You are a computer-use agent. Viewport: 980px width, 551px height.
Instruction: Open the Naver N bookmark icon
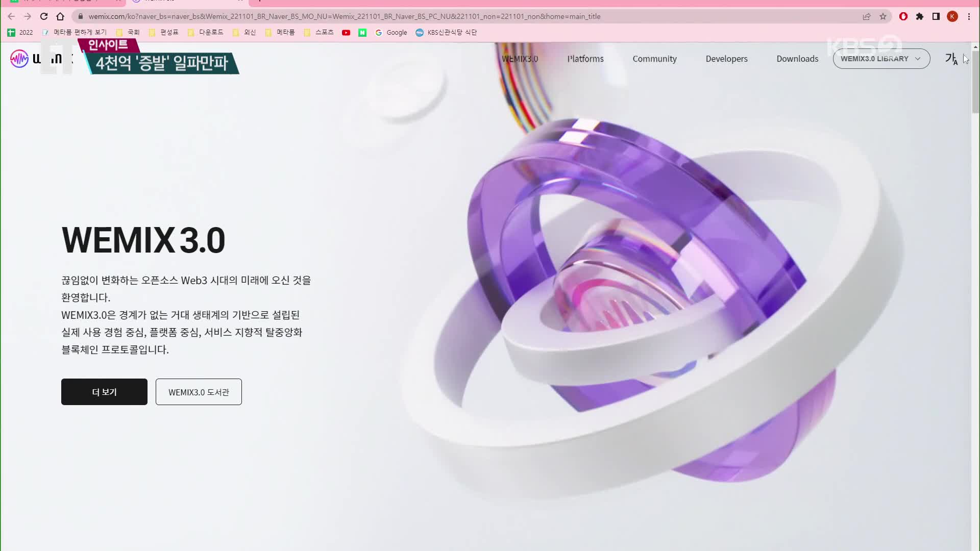362,32
